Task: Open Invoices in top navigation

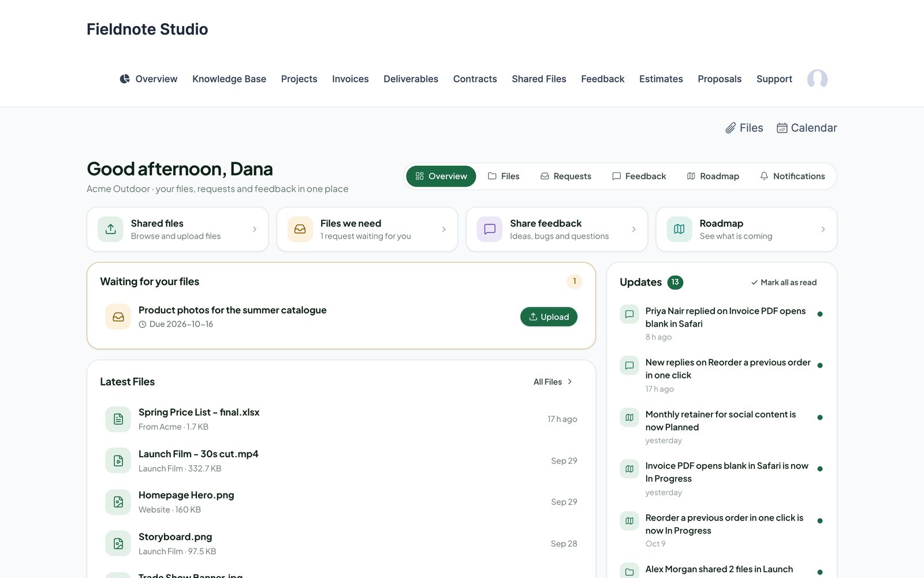Action: [x=351, y=79]
